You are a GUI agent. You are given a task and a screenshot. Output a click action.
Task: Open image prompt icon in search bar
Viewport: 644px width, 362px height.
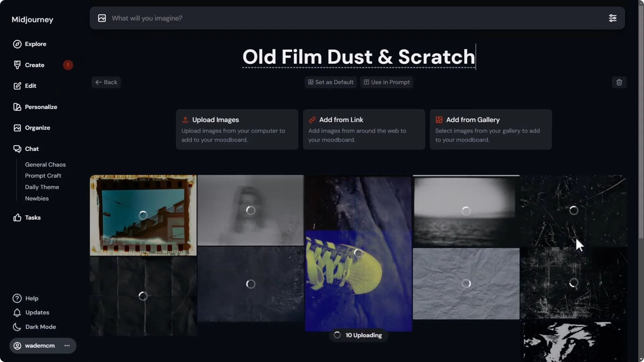coord(102,18)
